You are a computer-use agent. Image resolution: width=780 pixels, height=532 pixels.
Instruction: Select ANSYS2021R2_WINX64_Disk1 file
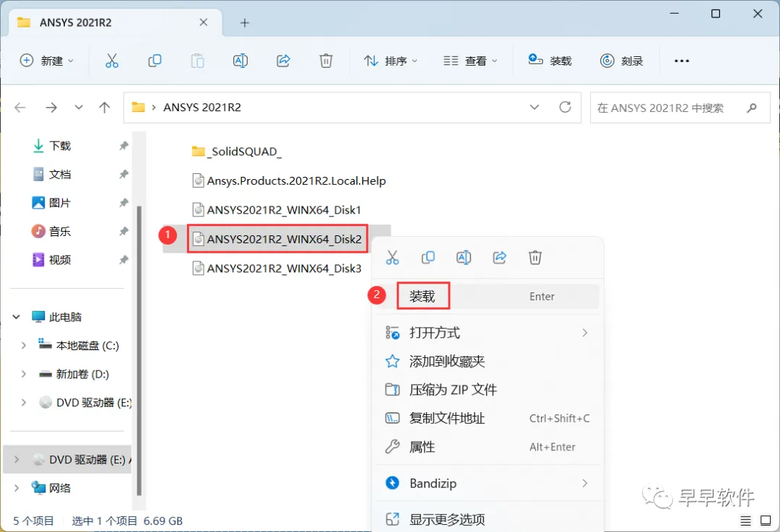pos(277,210)
